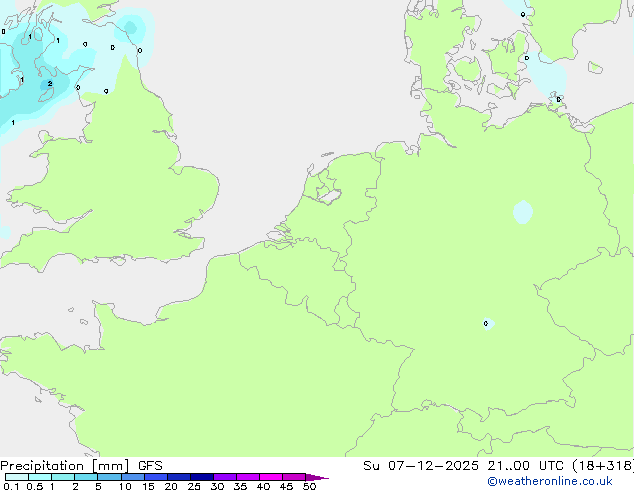Click the '25' legend scale label

[194, 486]
